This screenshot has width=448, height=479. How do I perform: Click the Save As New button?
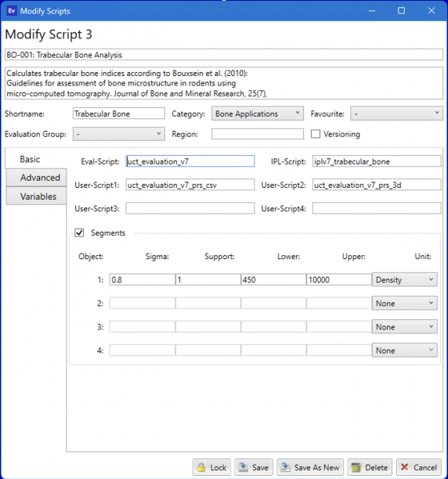pyautogui.click(x=310, y=467)
